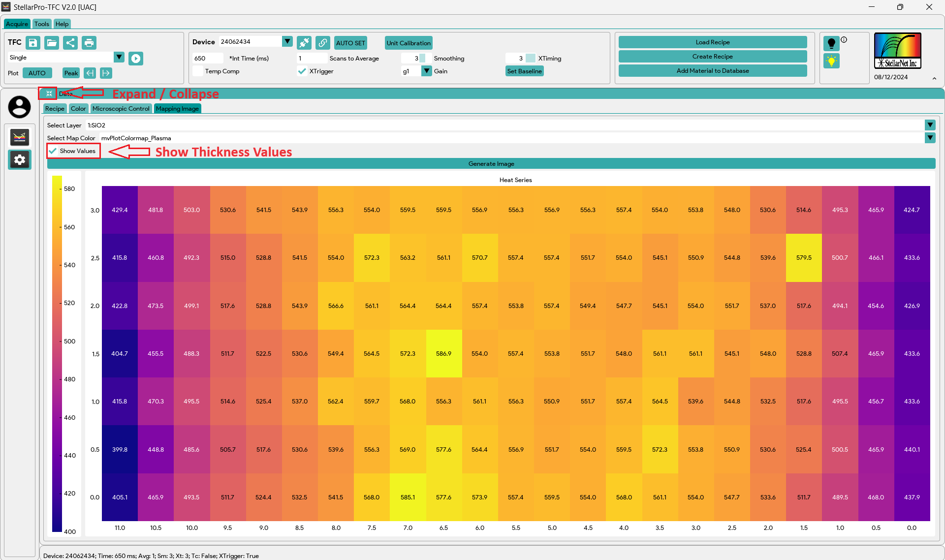
Task: Click the device disconnect plug icon
Action: (x=304, y=43)
